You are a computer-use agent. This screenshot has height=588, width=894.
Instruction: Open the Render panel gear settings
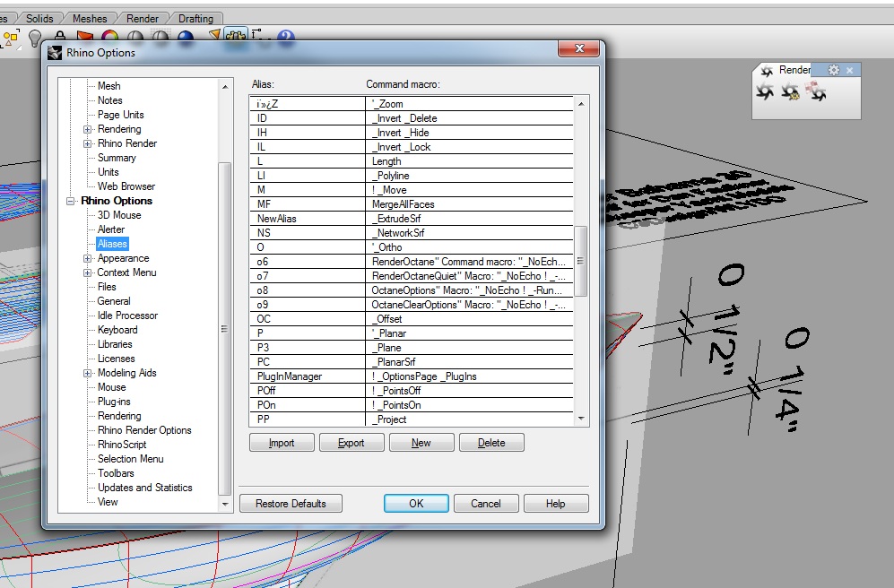[834, 70]
